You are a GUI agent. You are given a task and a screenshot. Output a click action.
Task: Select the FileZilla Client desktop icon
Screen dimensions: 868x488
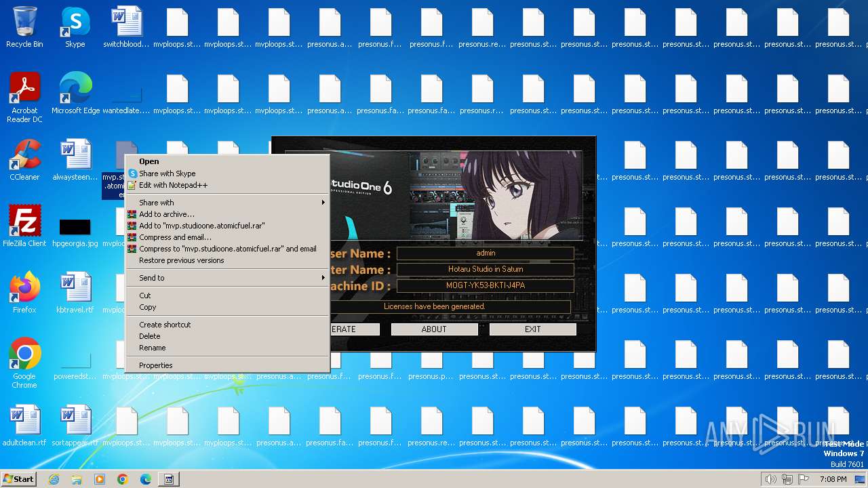tap(24, 226)
